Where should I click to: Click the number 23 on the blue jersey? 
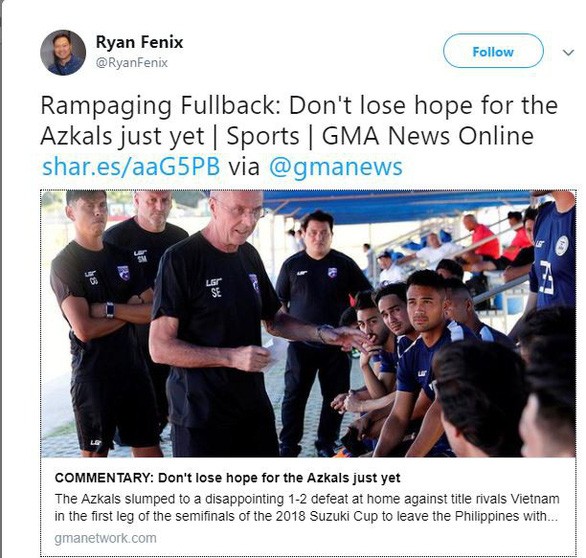[546, 278]
